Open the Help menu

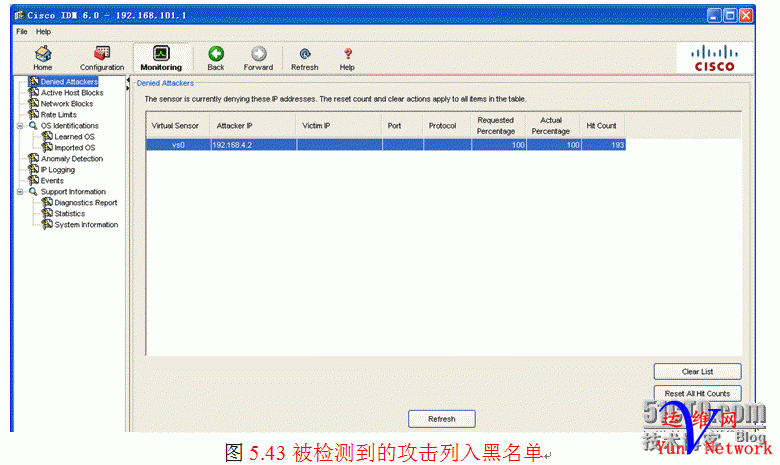click(43, 32)
